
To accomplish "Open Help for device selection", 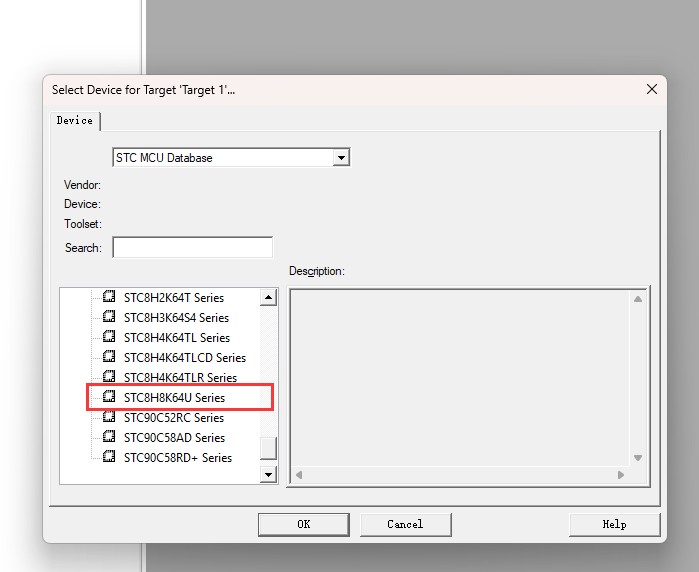I will [x=614, y=524].
